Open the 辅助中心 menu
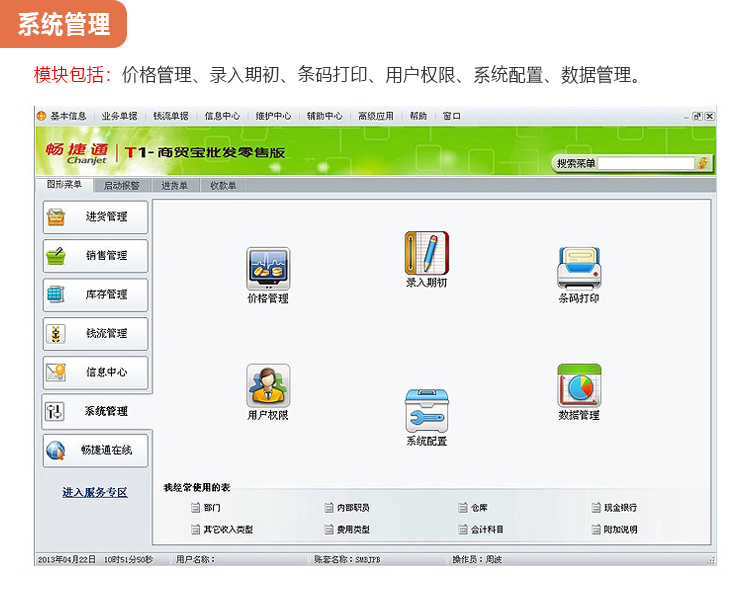 tap(324, 116)
